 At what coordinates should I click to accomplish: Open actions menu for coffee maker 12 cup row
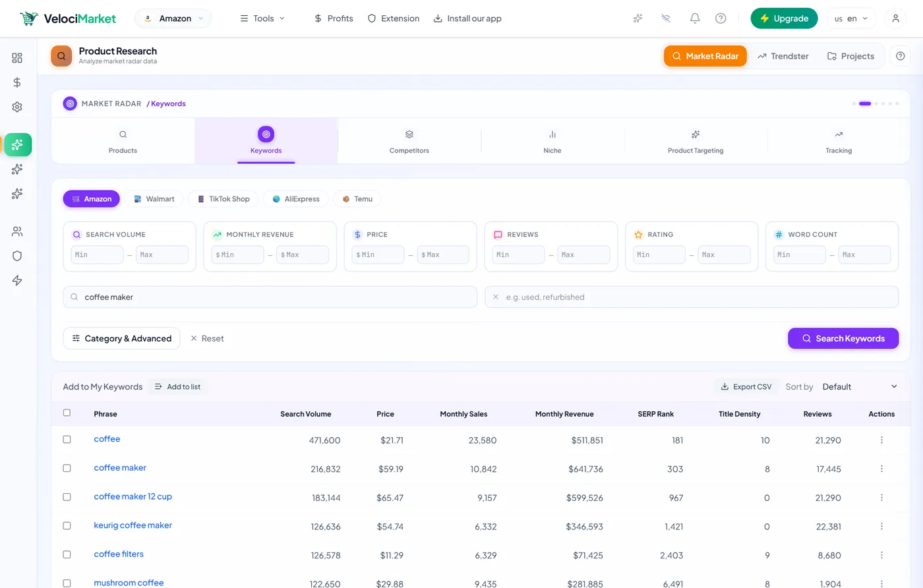point(881,498)
